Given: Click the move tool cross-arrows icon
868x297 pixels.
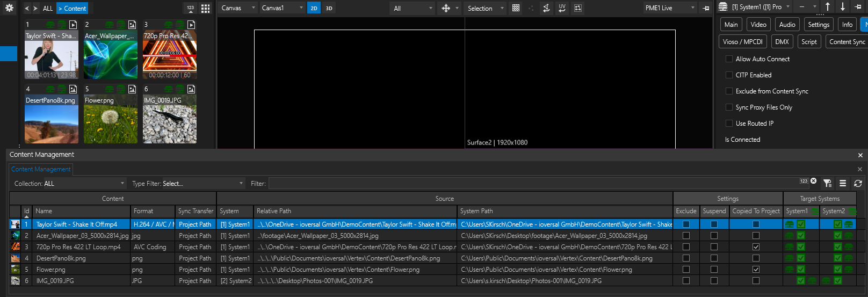Looking at the screenshot, I should [x=446, y=8].
